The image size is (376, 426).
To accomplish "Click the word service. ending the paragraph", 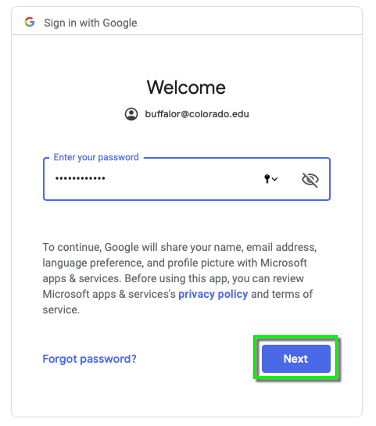I will point(61,310).
